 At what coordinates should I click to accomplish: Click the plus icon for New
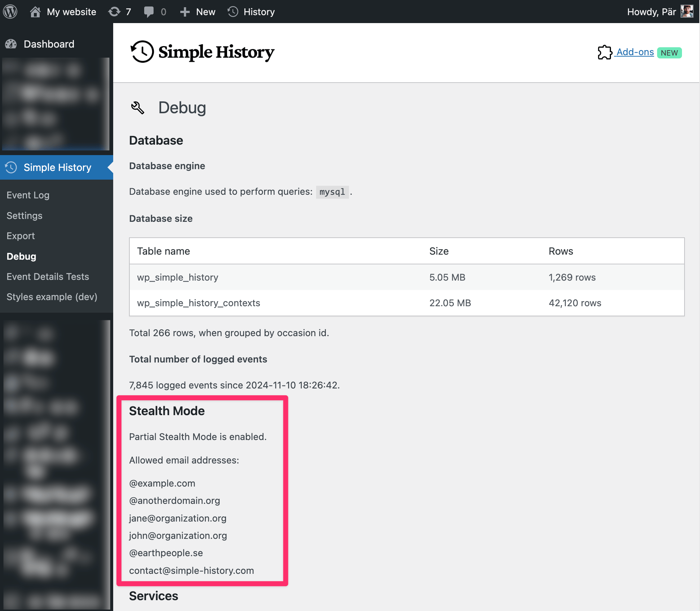click(185, 12)
